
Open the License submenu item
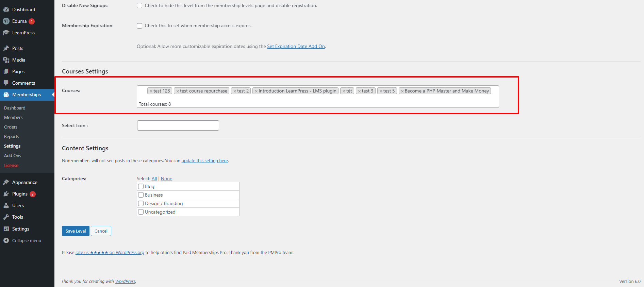click(11, 165)
